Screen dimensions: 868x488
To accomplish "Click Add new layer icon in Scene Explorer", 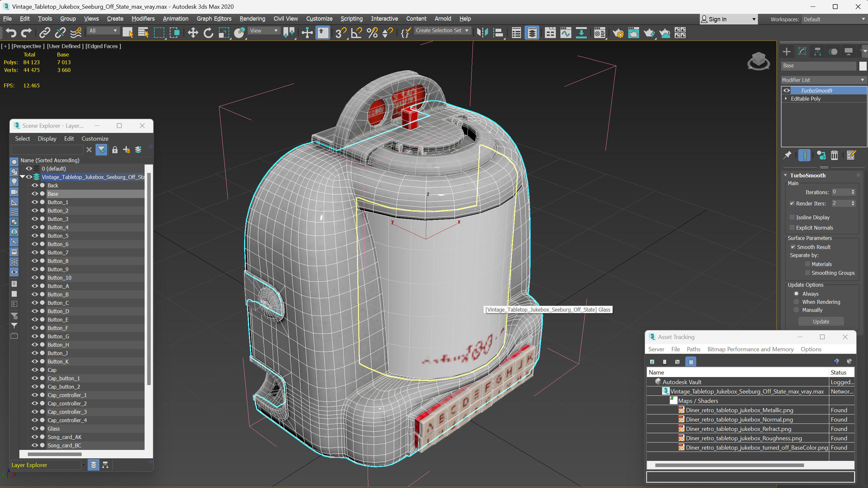I will pyautogui.click(x=126, y=150).
